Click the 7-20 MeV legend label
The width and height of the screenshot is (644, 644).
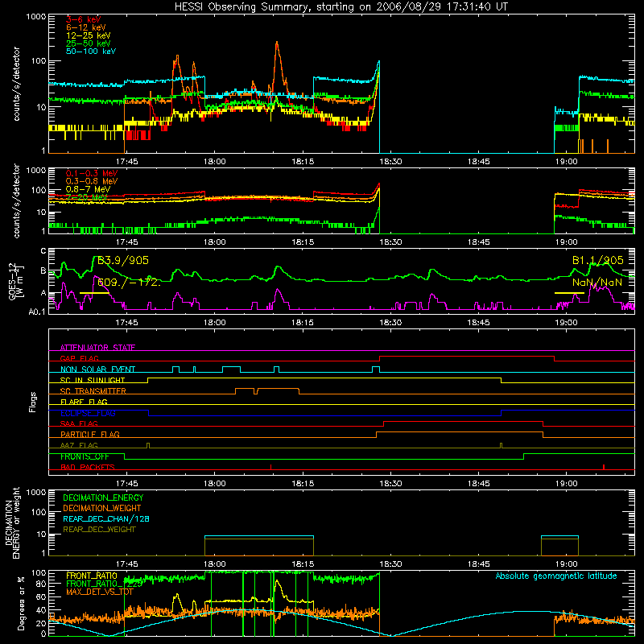(x=86, y=197)
